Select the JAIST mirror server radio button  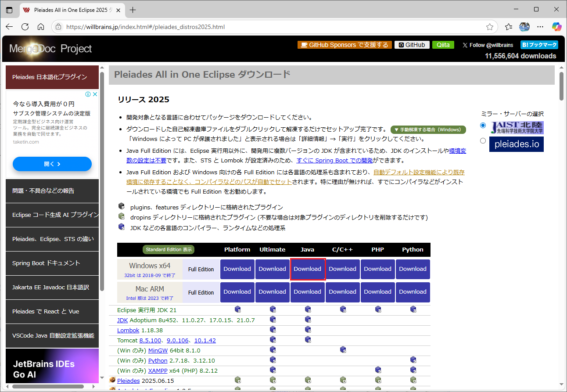coord(483,126)
